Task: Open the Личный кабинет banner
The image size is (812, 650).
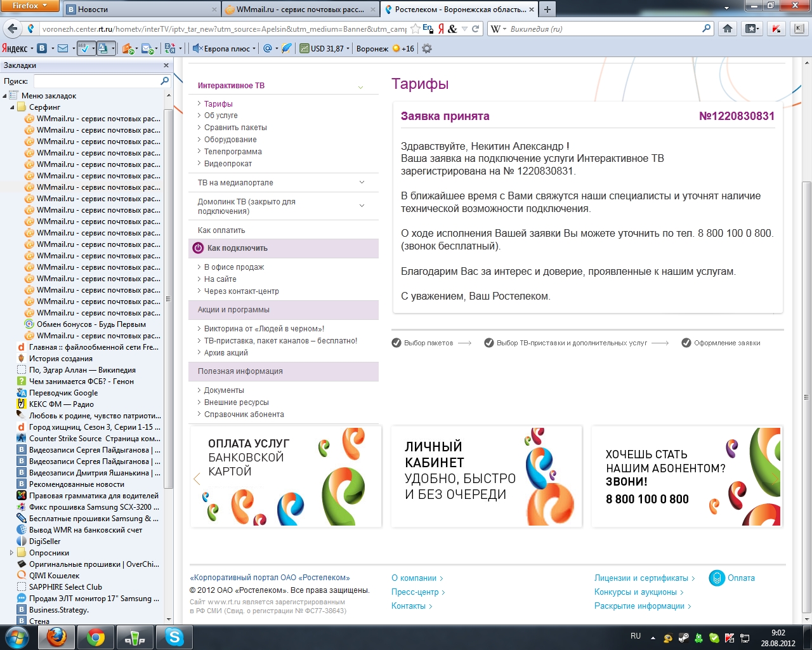Action: [487, 477]
